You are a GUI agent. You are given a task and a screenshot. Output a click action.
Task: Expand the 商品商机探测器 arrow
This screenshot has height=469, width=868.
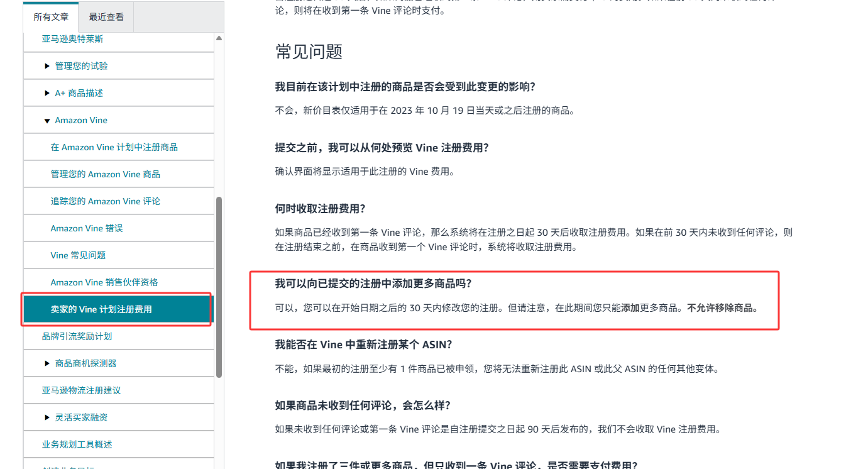point(47,363)
